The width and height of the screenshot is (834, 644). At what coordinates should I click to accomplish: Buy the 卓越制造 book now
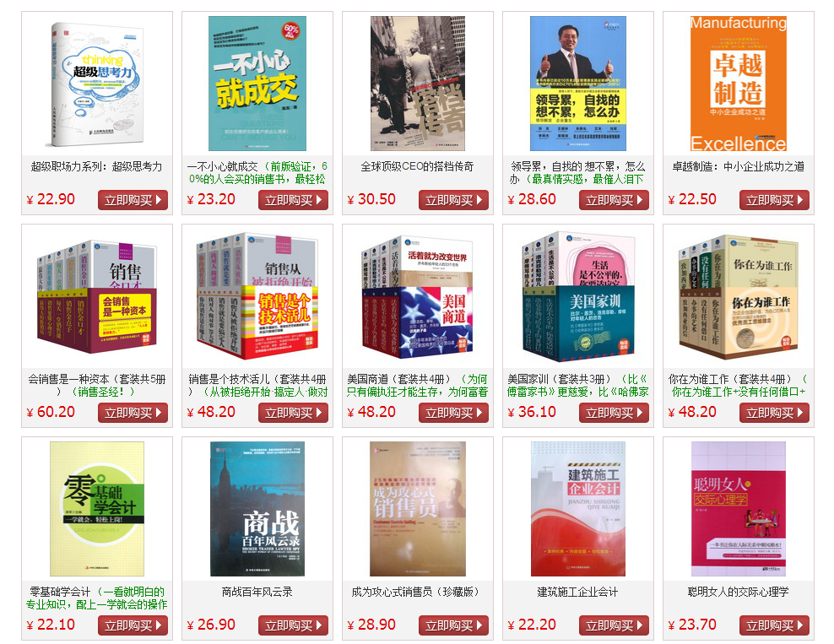[774, 200]
